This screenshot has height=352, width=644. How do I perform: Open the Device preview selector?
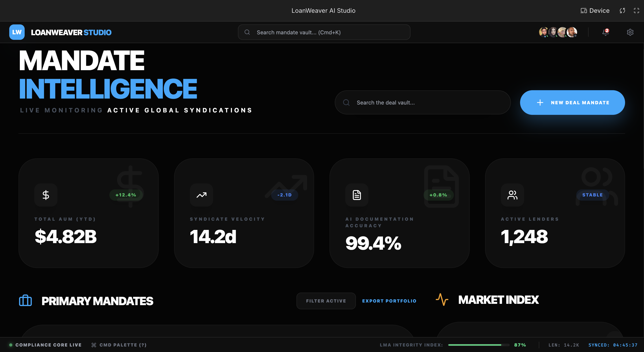tap(595, 11)
